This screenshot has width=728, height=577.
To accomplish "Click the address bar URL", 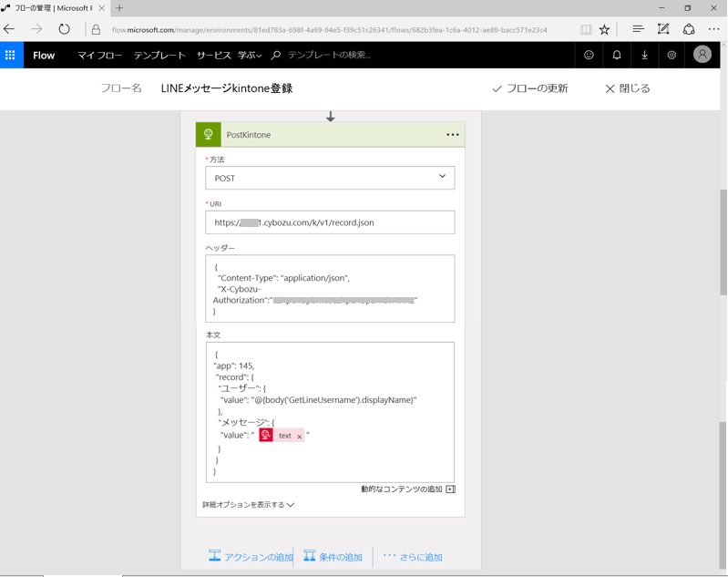I will pos(329,30).
